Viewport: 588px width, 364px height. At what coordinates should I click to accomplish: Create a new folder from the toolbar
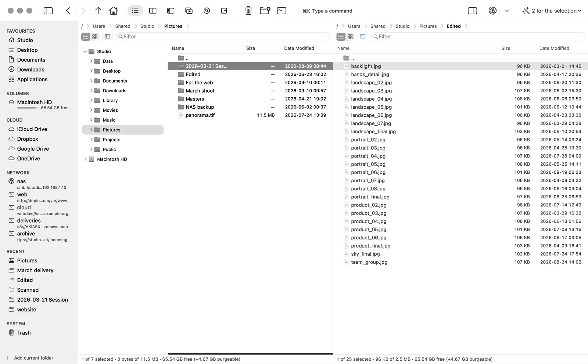[x=265, y=11]
